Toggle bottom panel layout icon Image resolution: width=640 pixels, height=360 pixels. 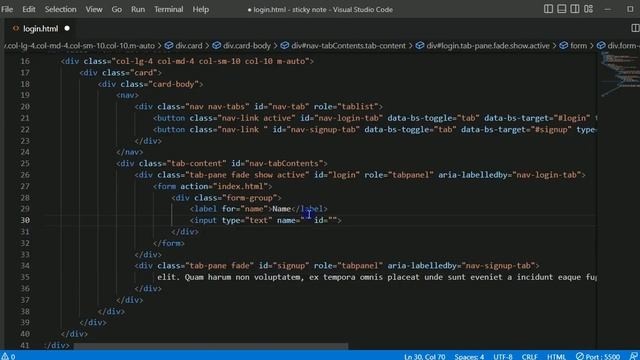(x=562, y=9)
